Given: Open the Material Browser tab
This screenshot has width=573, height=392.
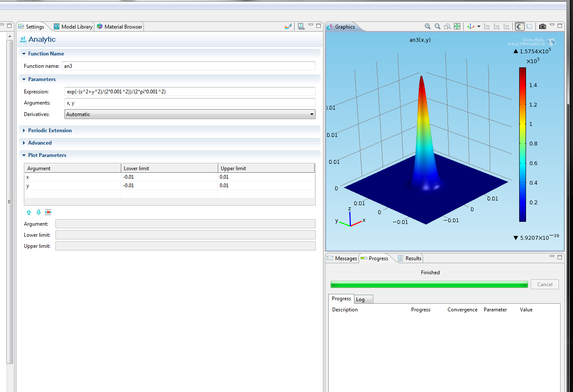Looking at the screenshot, I should pyautogui.click(x=120, y=26).
